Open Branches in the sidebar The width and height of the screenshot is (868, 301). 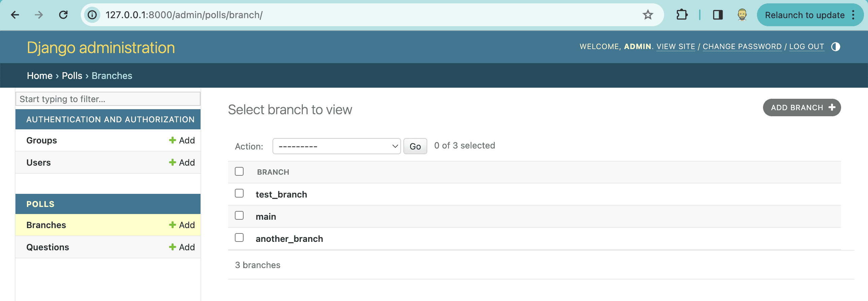tap(46, 225)
